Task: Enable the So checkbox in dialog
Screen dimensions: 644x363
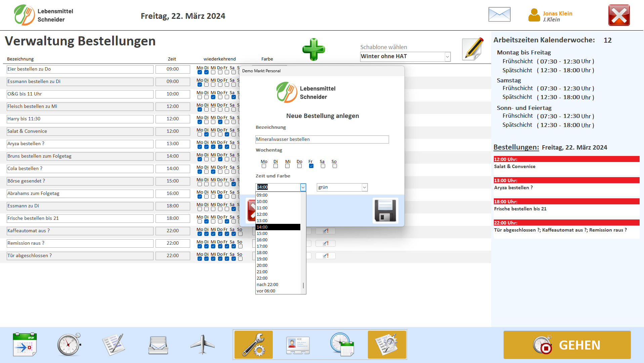Action: pyautogui.click(x=335, y=166)
